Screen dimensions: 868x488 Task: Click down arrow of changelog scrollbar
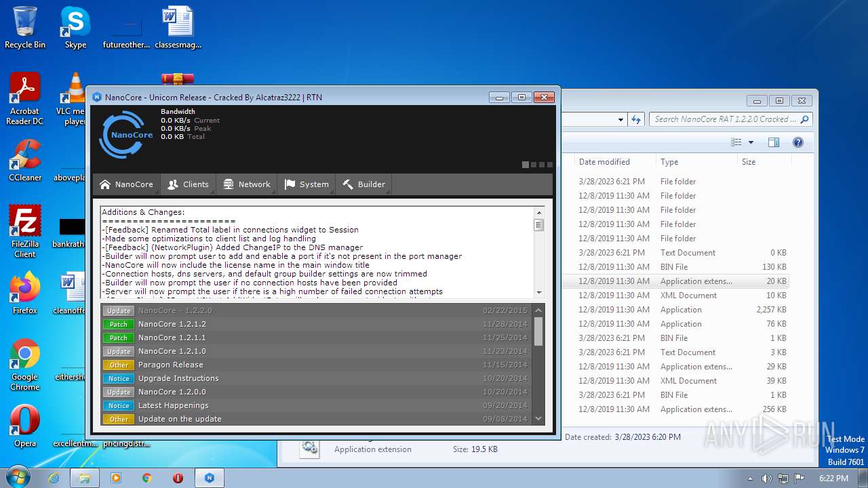coord(539,292)
